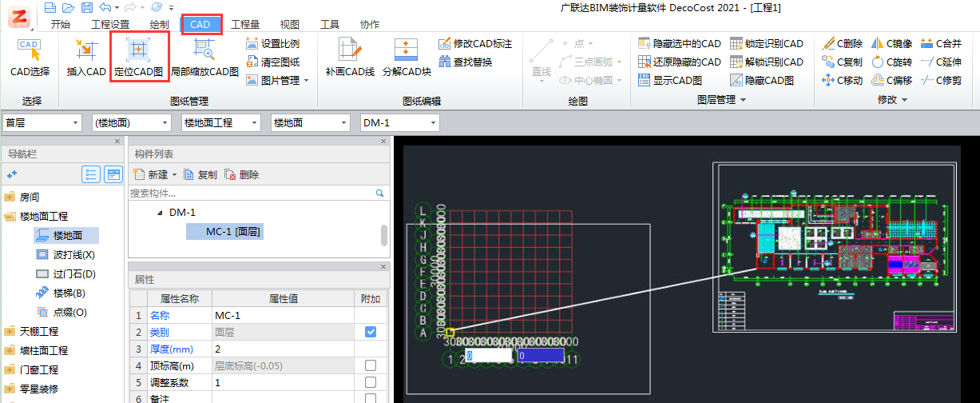This screenshot has width=980, height=403.
Task: Open 补画CAD线 tool
Action: [x=350, y=58]
